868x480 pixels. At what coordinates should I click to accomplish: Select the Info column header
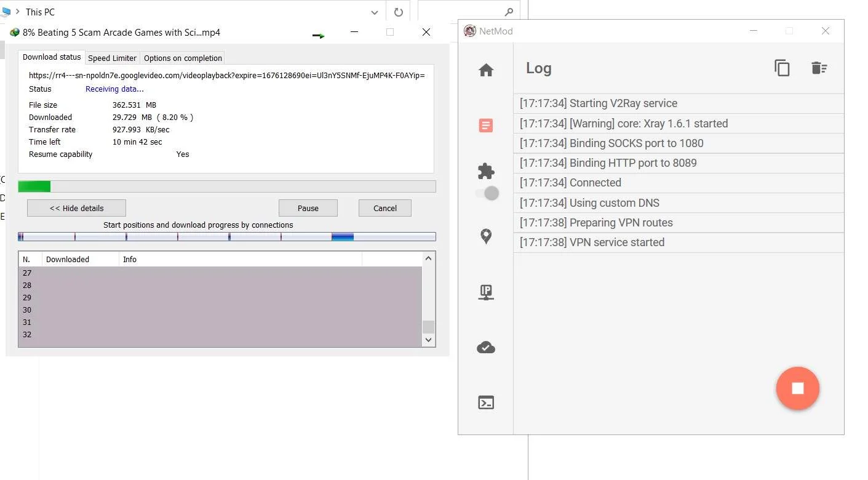pyautogui.click(x=241, y=259)
